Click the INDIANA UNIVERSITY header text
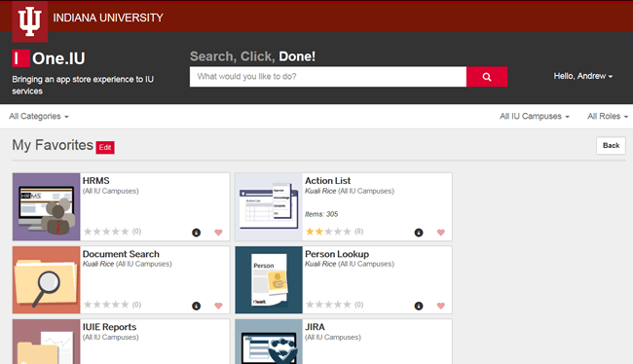This screenshot has height=364, width=633. click(108, 18)
